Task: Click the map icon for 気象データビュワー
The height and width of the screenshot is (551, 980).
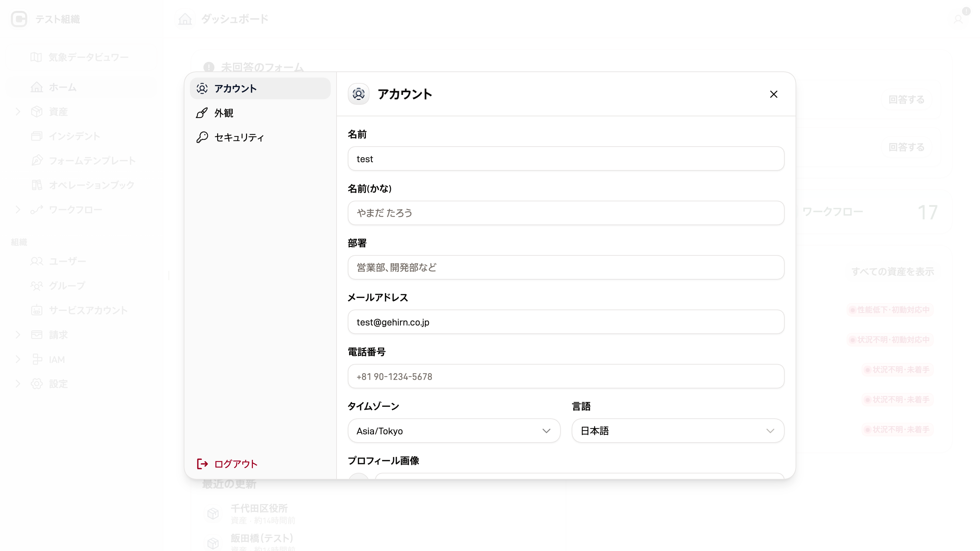Action: click(x=36, y=57)
